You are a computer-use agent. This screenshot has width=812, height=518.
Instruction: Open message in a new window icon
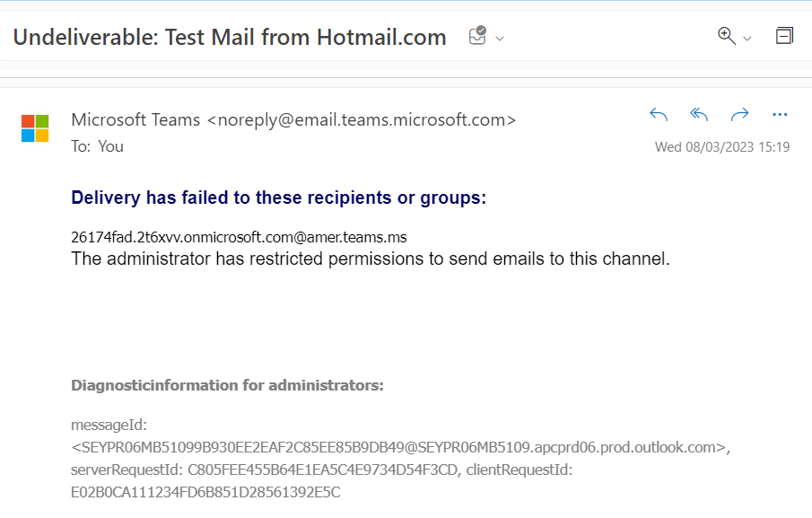[x=784, y=36]
